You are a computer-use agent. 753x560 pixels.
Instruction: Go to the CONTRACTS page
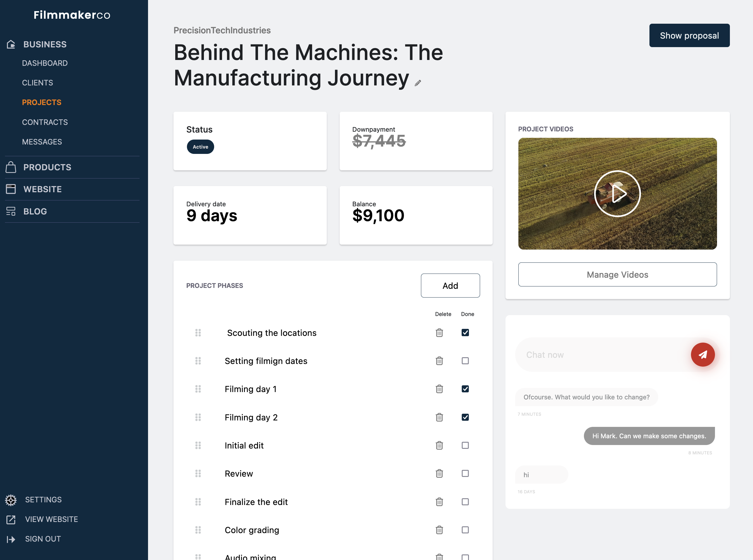[45, 122]
